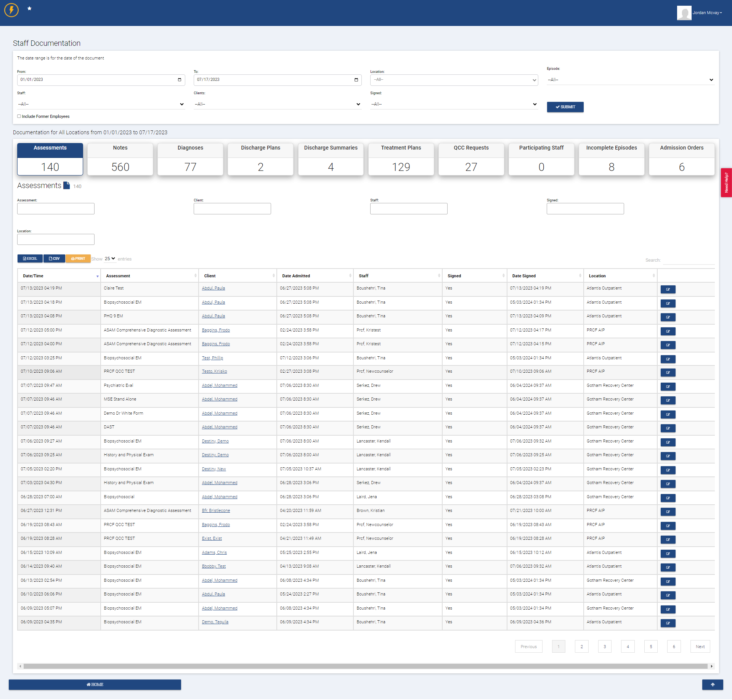
Task: Click the horizontal table scrollbar
Action: click(x=365, y=666)
